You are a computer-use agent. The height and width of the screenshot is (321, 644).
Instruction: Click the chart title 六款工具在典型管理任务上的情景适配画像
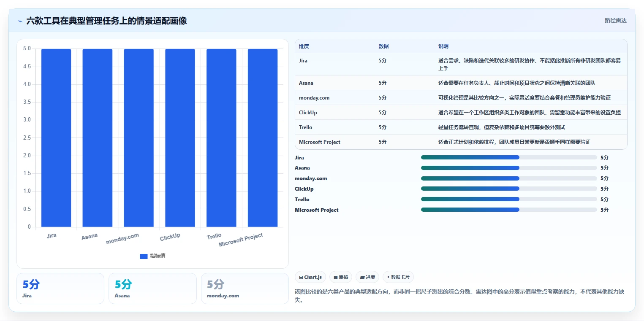coord(106,21)
